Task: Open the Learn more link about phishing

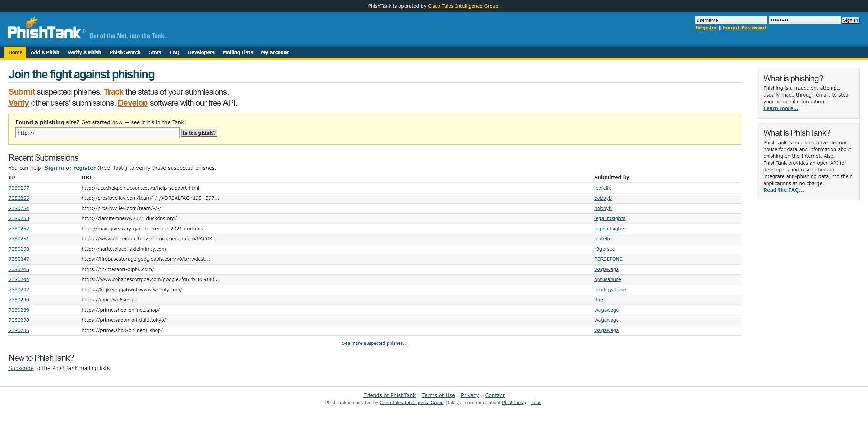Action: coord(781,108)
